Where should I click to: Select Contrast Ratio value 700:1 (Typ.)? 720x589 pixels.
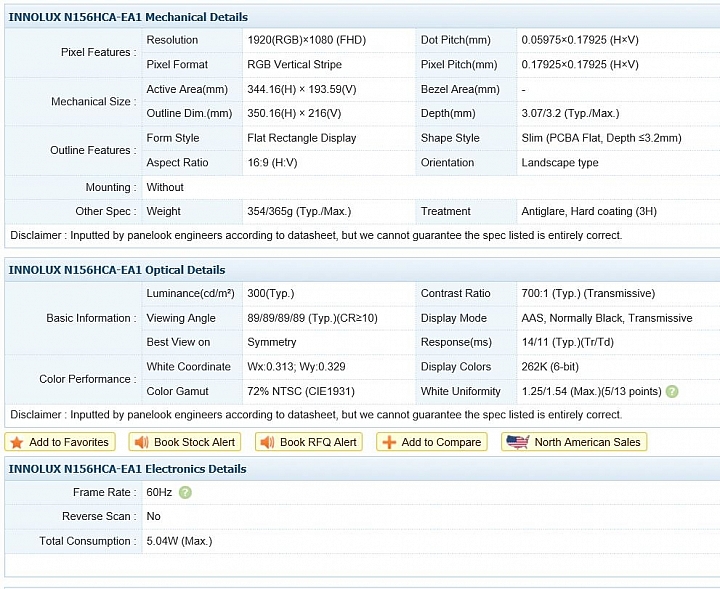point(588,293)
